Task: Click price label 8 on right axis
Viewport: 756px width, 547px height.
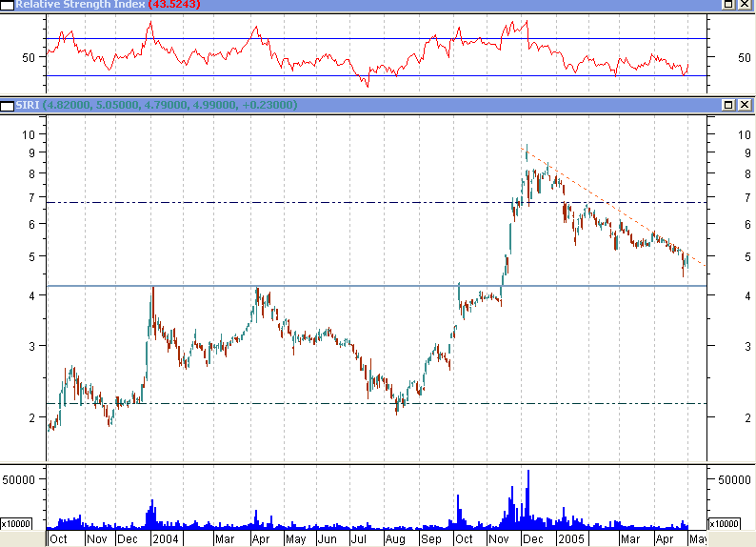Action: click(x=747, y=173)
